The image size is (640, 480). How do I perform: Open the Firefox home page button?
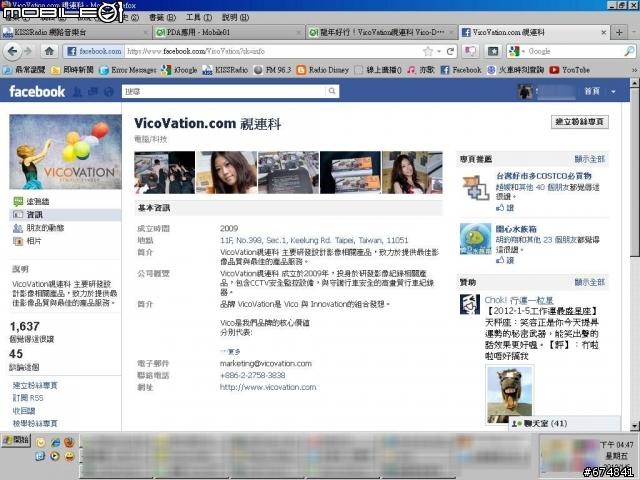point(49,51)
